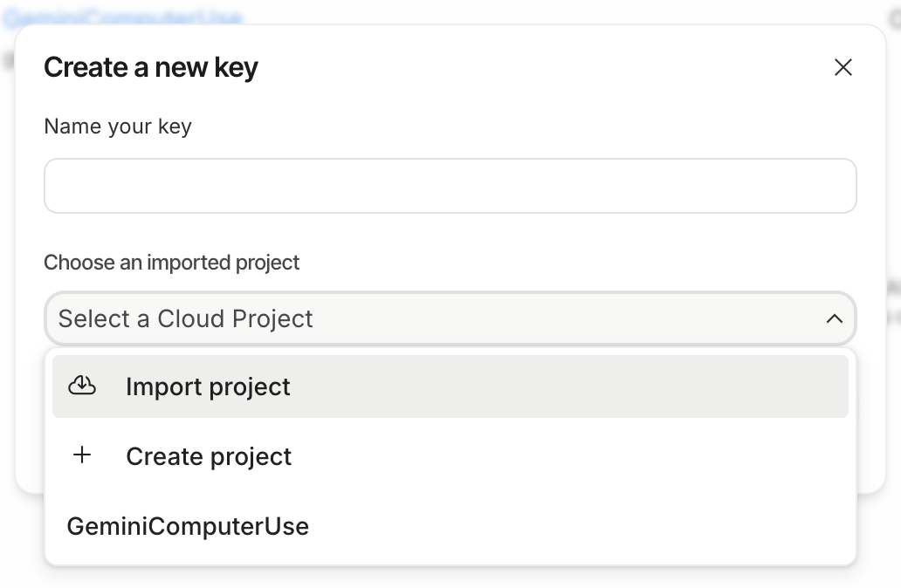The image size is (901, 588).
Task: Expand the project selection dropdown field
Action: coord(450,318)
